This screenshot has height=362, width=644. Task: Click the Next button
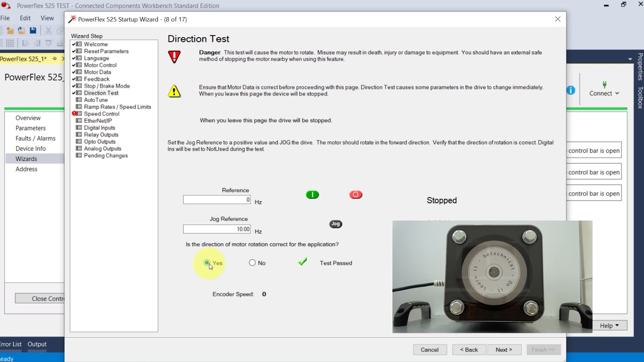(x=504, y=350)
